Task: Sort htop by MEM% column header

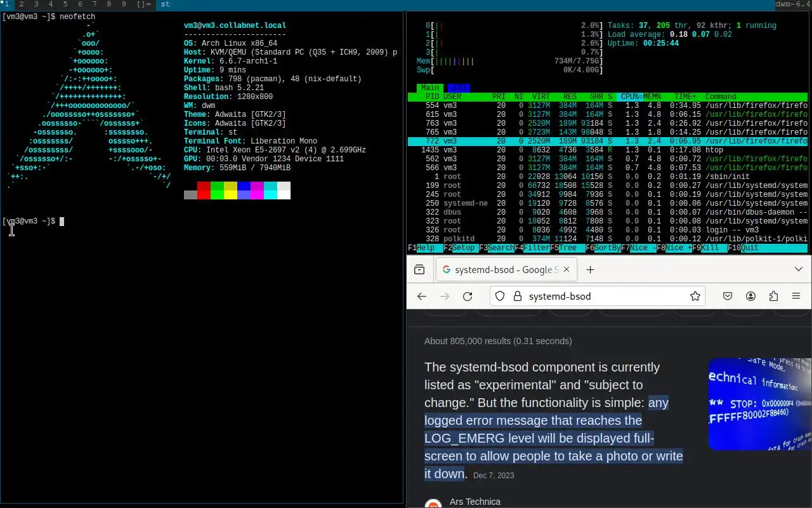Action: 653,97
